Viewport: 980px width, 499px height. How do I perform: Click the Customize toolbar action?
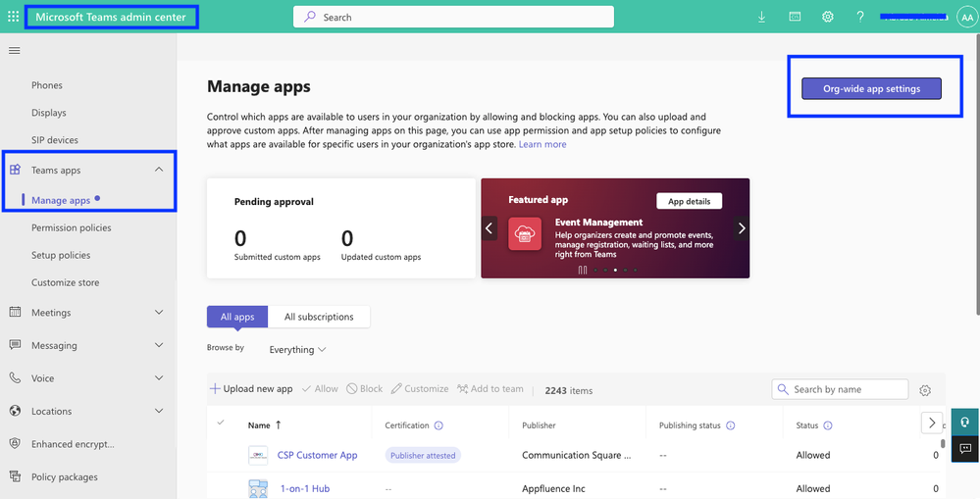[420, 388]
